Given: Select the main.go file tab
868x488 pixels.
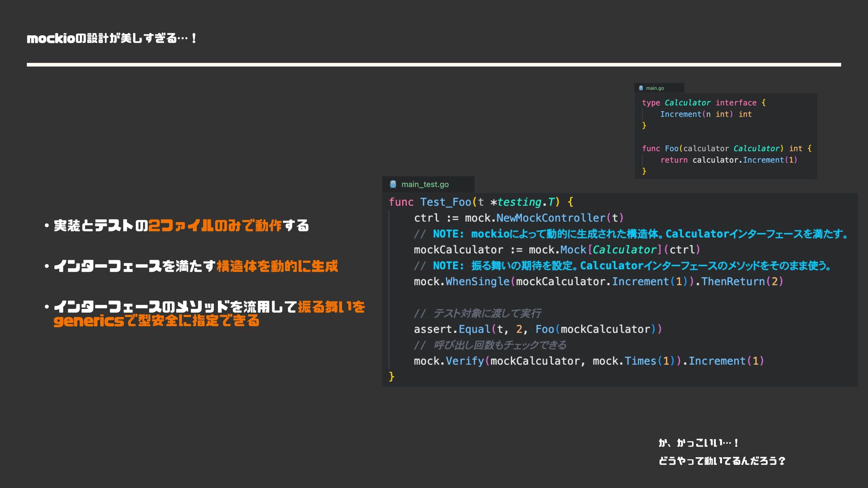Looking at the screenshot, I should click(655, 88).
